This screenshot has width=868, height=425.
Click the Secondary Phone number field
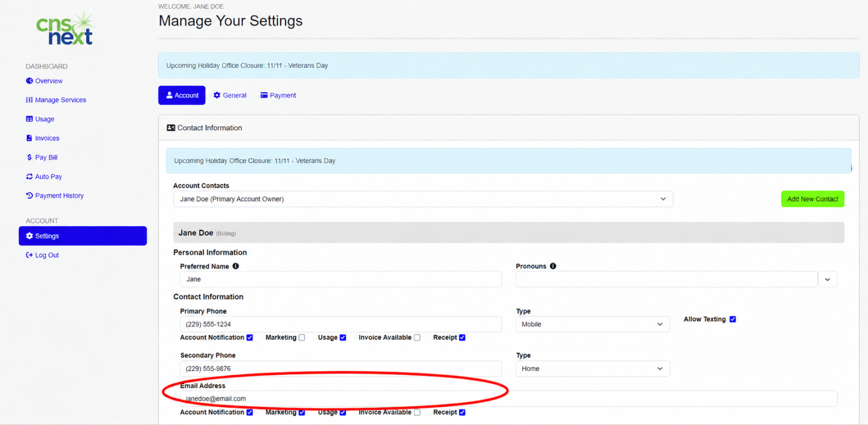341,369
